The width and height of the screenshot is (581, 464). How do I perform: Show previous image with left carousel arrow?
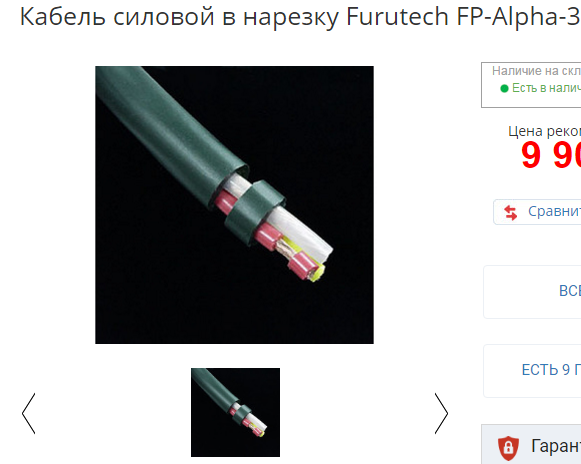(x=29, y=413)
